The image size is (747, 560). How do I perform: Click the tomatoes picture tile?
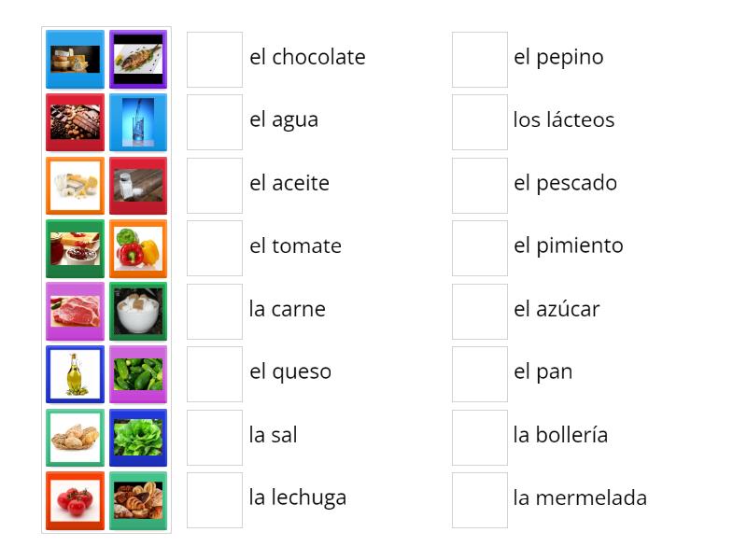[75, 499]
